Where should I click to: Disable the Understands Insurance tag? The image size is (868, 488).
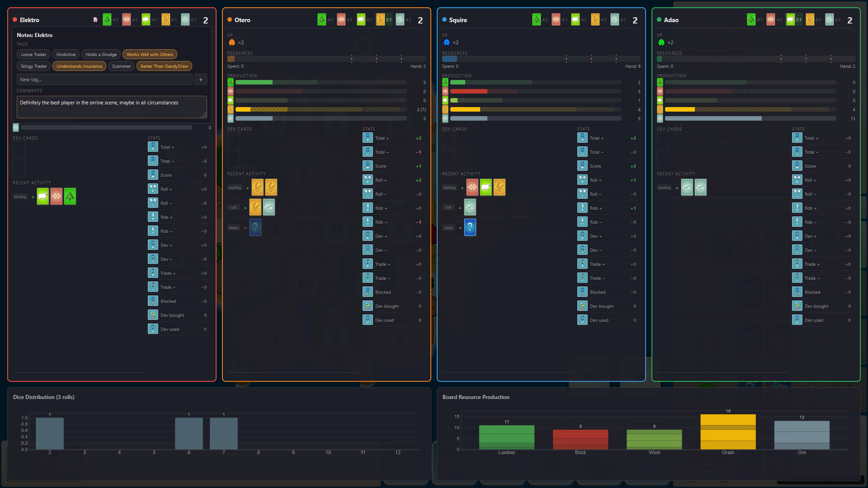click(x=80, y=66)
